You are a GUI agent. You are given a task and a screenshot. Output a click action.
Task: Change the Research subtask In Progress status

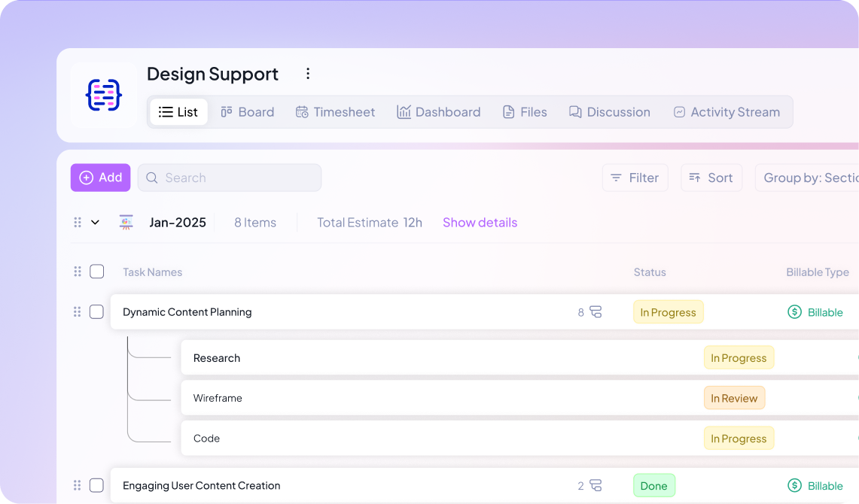tap(739, 358)
